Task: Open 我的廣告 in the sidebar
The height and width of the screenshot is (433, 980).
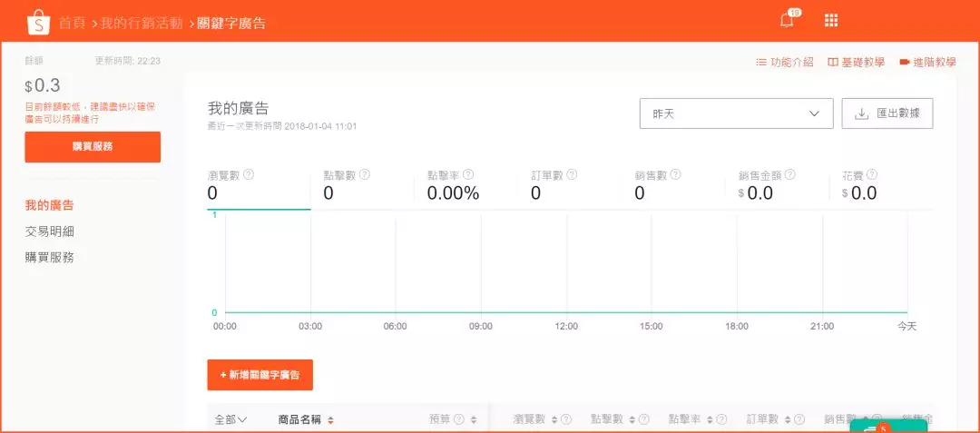Action: point(50,206)
